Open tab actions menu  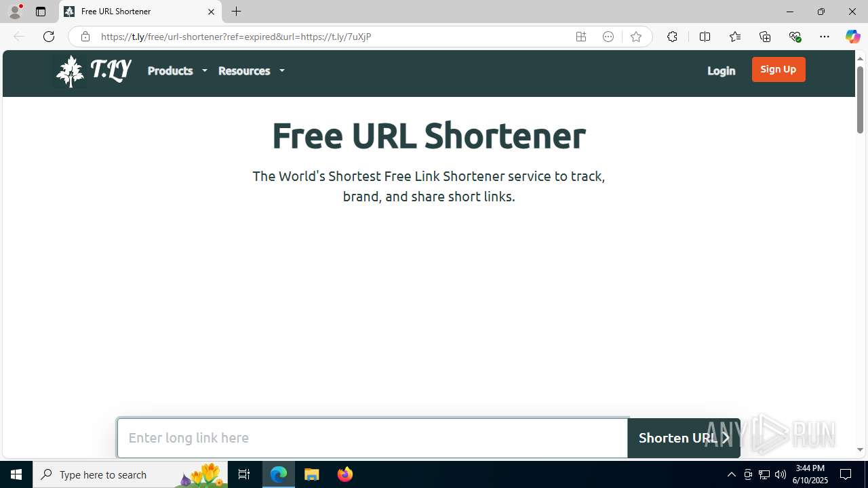click(x=41, y=12)
